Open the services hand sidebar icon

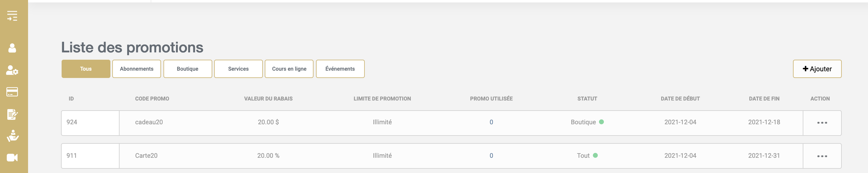tap(13, 136)
